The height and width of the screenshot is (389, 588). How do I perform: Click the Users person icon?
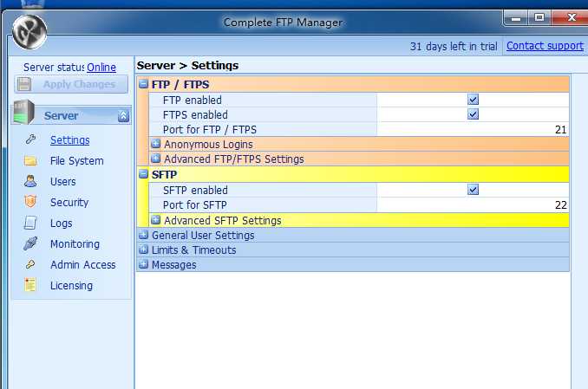pos(30,181)
